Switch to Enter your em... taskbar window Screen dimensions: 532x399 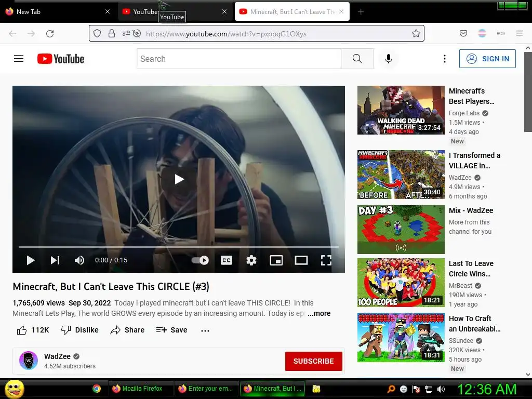tap(207, 389)
